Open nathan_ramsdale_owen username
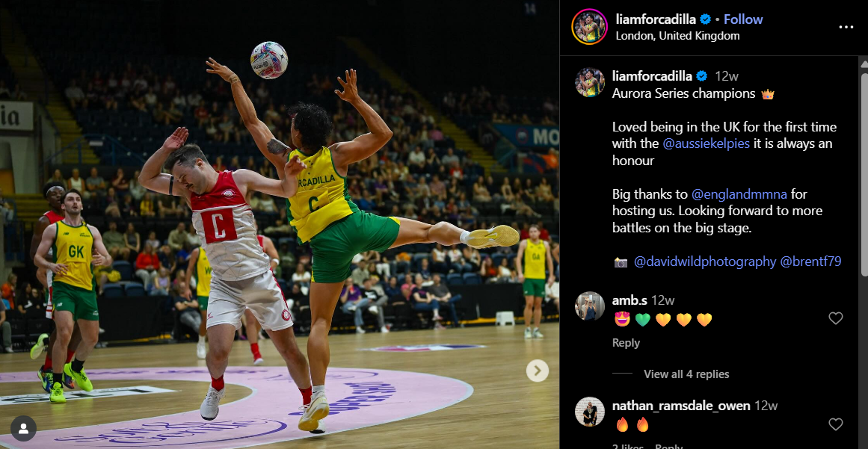This screenshot has width=868, height=449. [x=681, y=406]
